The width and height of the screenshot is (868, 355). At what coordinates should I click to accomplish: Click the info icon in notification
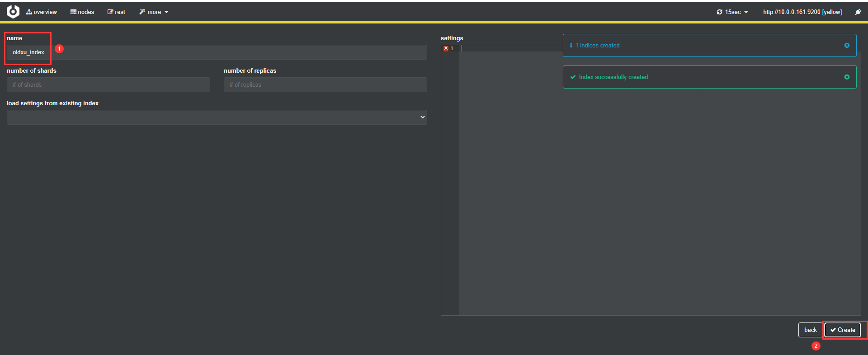click(x=571, y=46)
